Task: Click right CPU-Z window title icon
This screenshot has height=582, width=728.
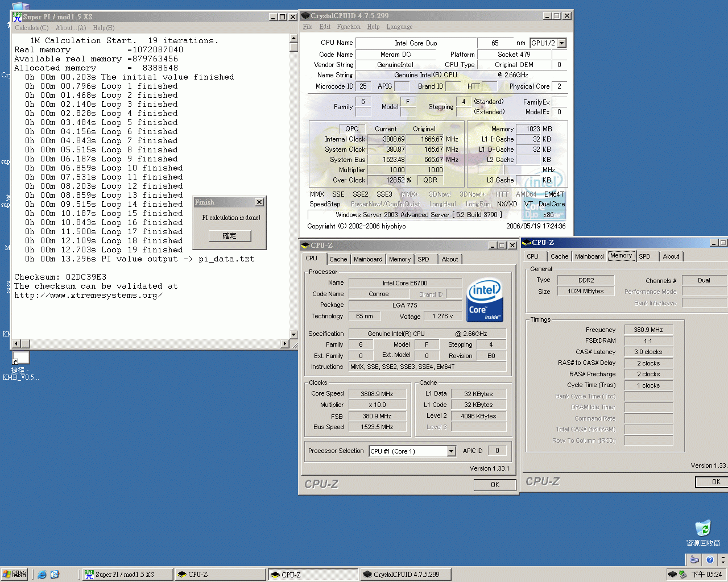Action: click(527, 243)
